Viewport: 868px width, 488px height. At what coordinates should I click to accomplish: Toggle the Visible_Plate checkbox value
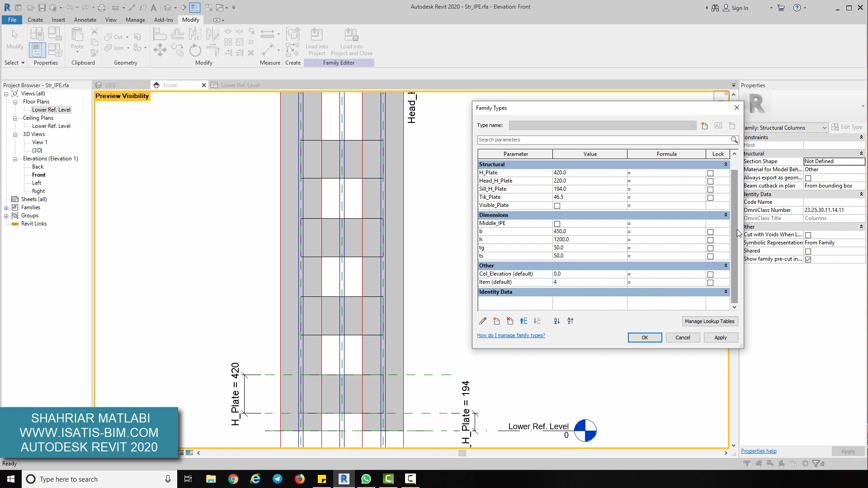(557, 206)
